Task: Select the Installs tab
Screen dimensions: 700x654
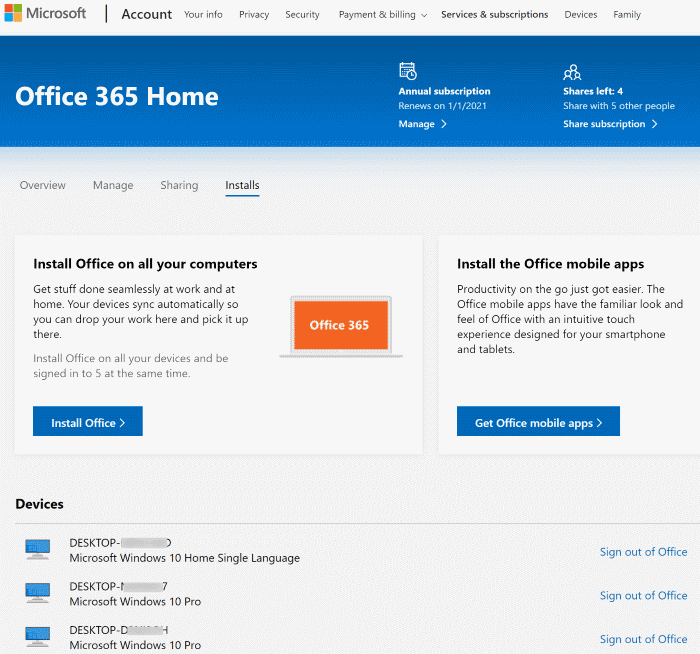Action: click(242, 185)
